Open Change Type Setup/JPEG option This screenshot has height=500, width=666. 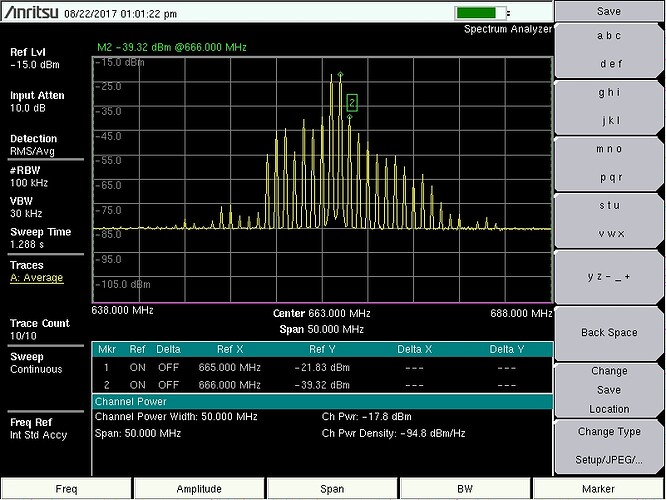pos(608,445)
